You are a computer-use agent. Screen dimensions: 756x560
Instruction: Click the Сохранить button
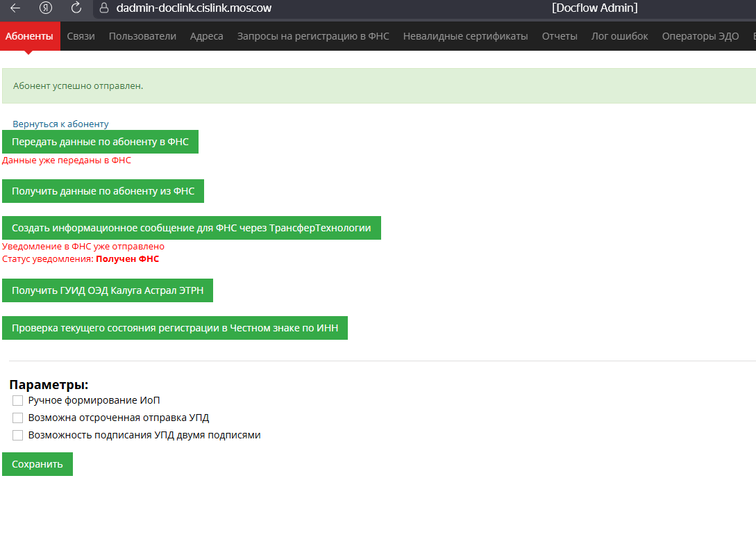pos(37,464)
